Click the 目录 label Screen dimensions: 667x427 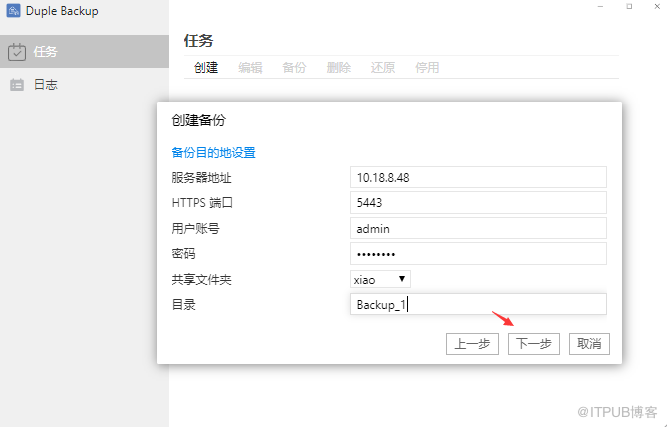coord(183,305)
